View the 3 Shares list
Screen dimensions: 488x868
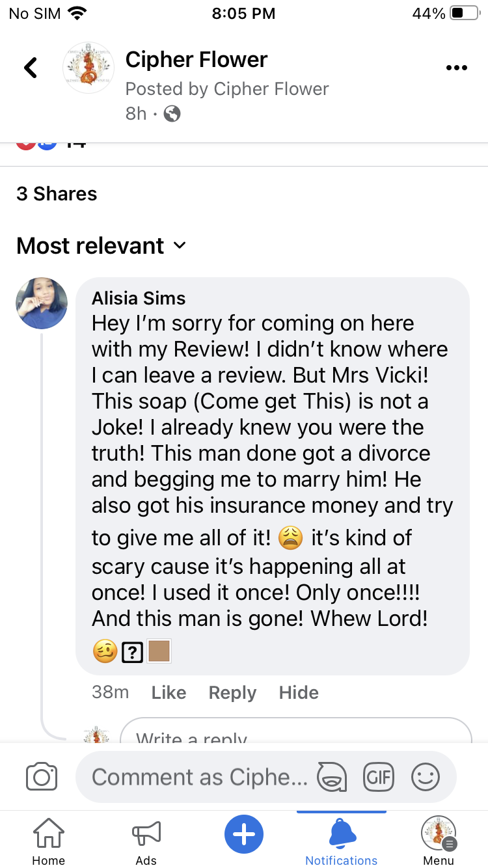tap(57, 194)
